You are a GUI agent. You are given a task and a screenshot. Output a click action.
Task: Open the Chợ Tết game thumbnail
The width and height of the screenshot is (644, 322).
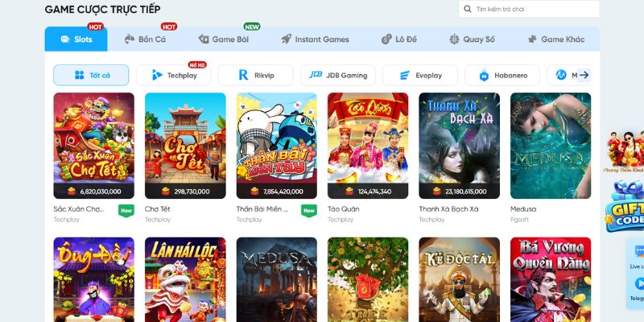[185, 146]
